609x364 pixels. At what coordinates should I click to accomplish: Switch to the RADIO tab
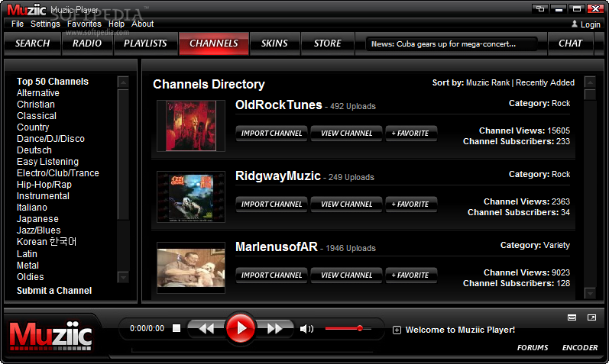coord(87,43)
